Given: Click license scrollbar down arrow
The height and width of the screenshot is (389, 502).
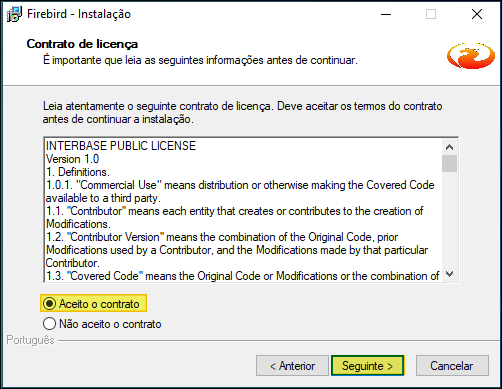Looking at the screenshot, I should (449, 274).
